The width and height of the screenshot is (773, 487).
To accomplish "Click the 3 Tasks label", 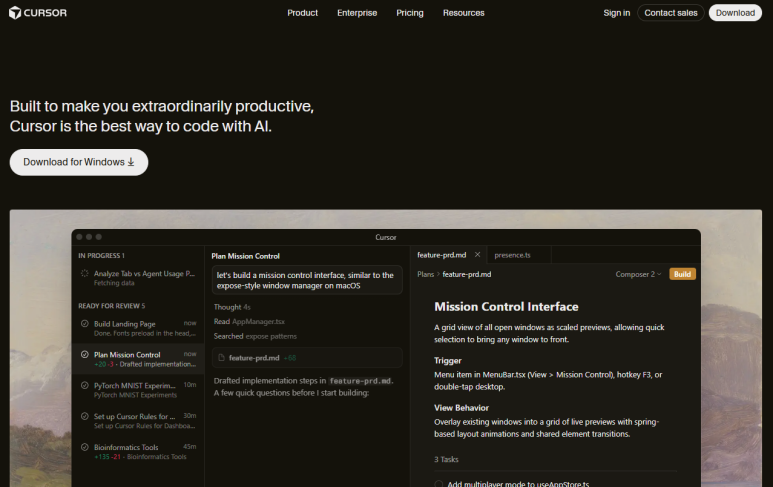I will (x=446, y=459).
